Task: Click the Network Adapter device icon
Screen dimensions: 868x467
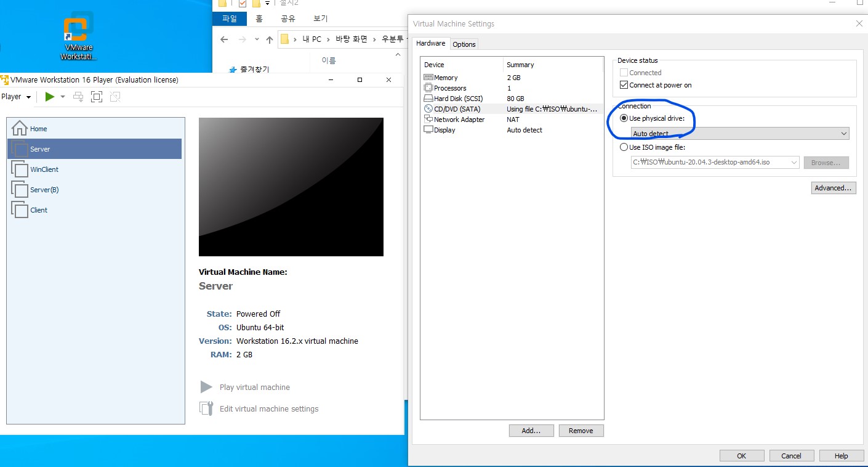Action: tap(428, 120)
